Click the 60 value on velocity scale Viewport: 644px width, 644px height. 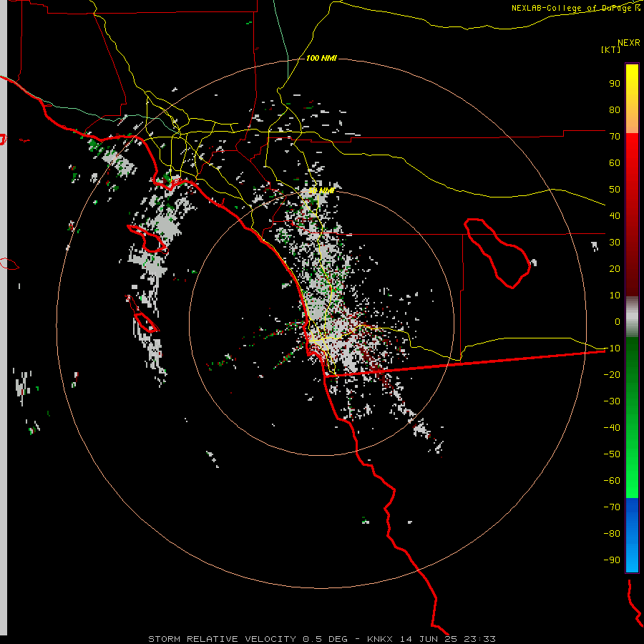pos(615,162)
